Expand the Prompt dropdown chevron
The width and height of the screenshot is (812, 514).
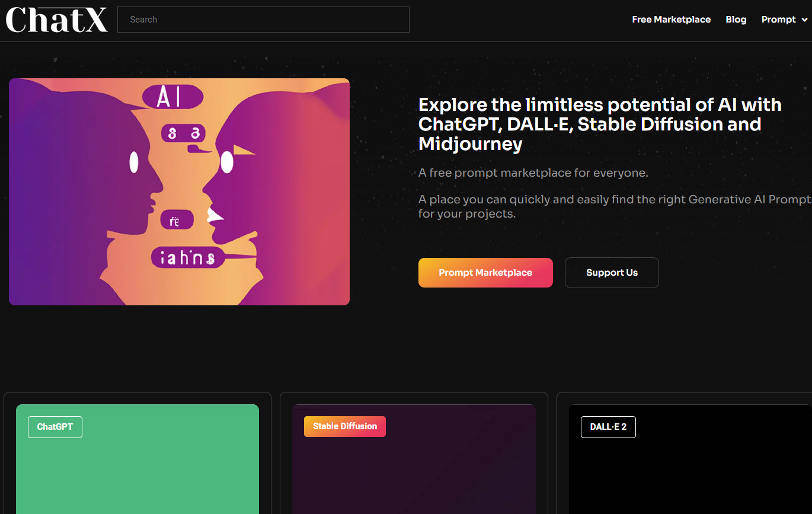coord(804,20)
